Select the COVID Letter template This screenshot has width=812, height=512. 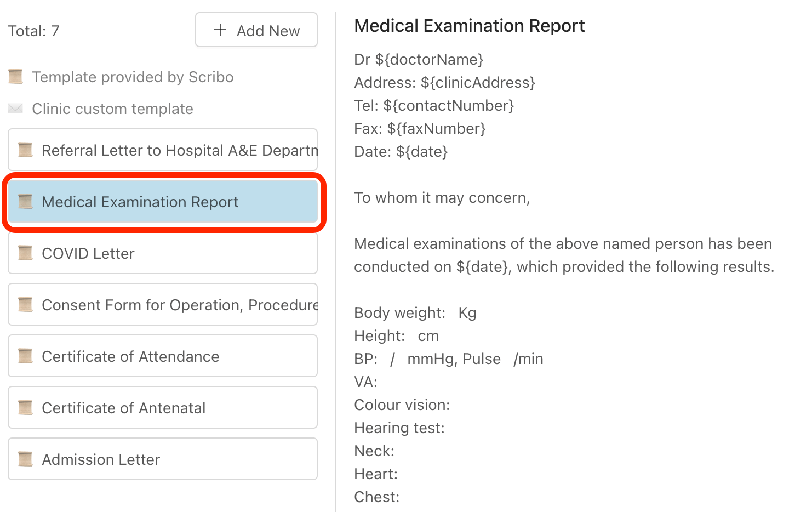click(x=88, y=253)
